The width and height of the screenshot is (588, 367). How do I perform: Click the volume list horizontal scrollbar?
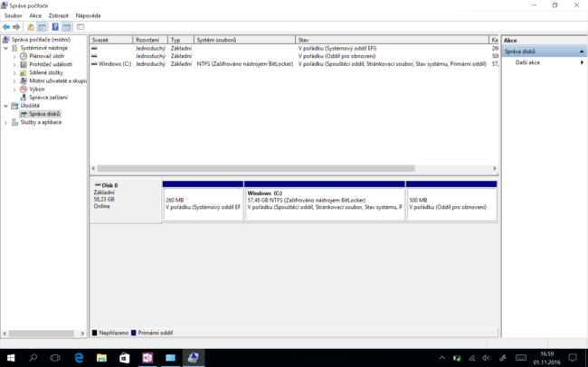coord(256,168)
